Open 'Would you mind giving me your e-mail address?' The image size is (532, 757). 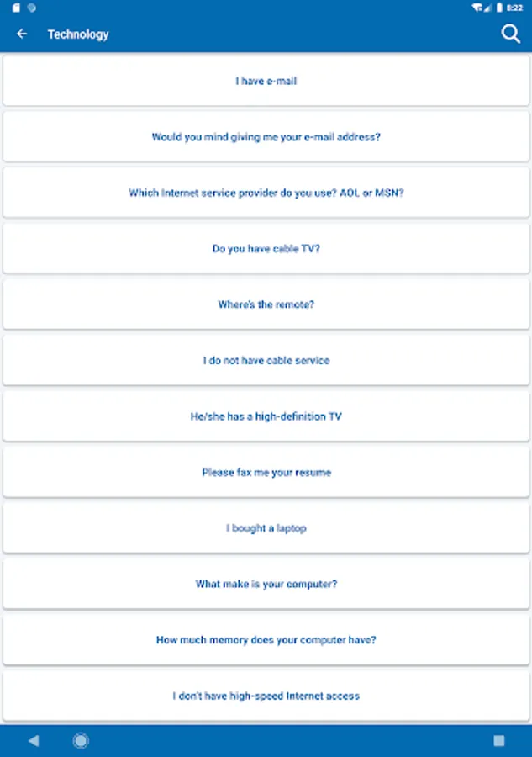[266, 136]
